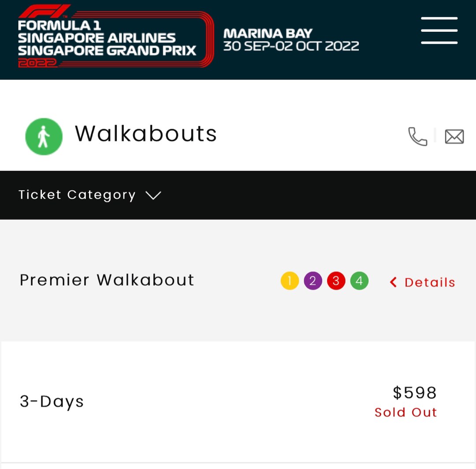Click the Sold Out label

pyautogui.click(x=405, y=412)
